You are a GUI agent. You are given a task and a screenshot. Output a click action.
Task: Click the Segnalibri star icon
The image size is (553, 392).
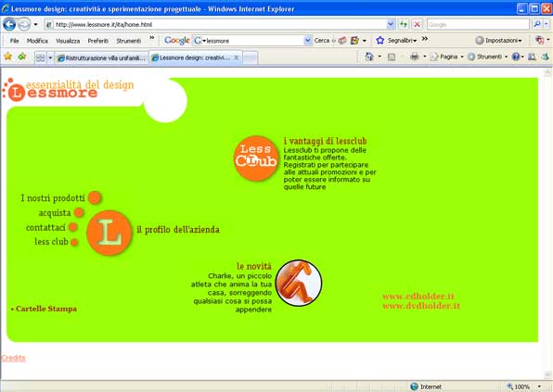[379, 41]
